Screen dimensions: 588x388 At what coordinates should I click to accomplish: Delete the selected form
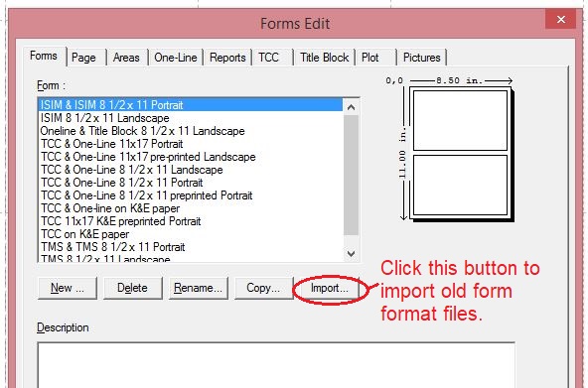tap(132, 288)
